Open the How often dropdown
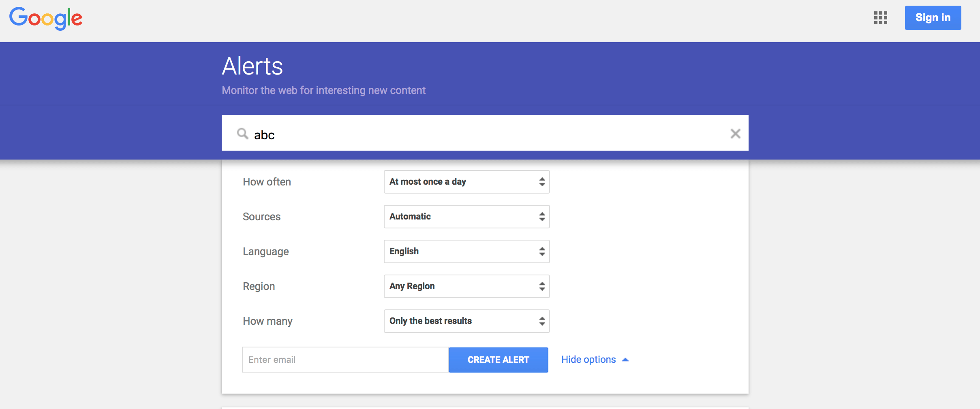 [x=466, y=182]
